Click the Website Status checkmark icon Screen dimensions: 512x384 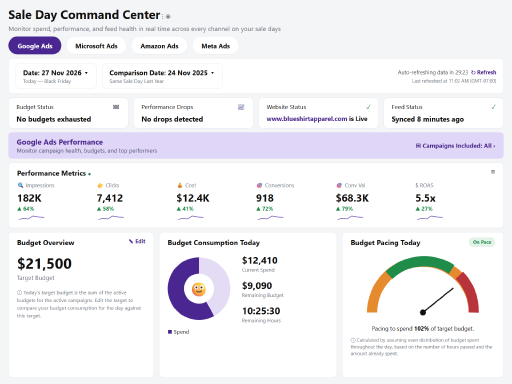(x=368, y=107)
